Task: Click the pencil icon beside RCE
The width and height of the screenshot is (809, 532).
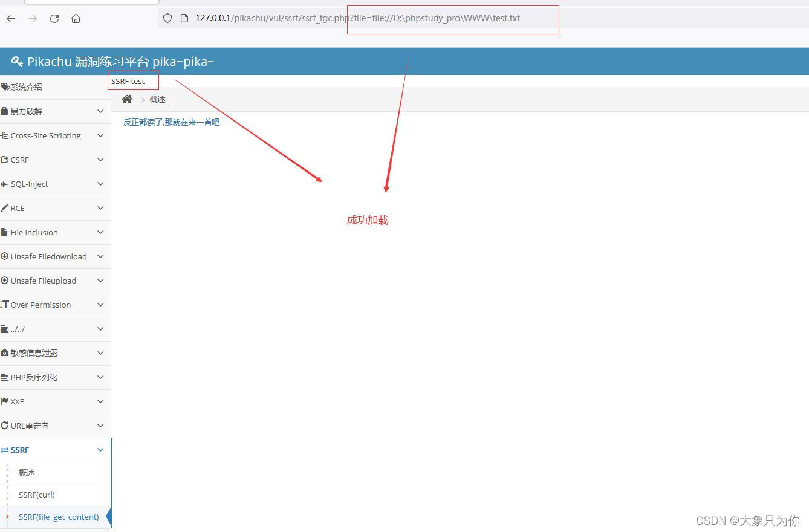Action: (5, 208)
